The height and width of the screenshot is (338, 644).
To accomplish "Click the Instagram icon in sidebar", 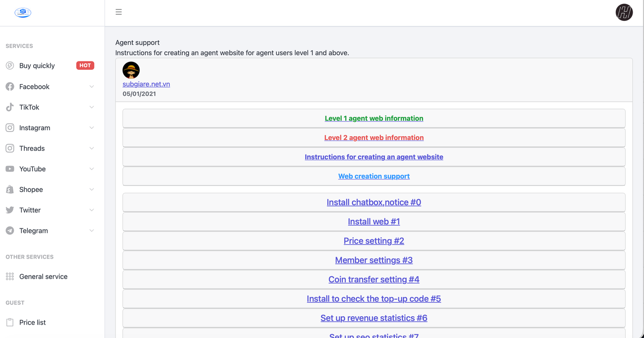I will point(10,128).
